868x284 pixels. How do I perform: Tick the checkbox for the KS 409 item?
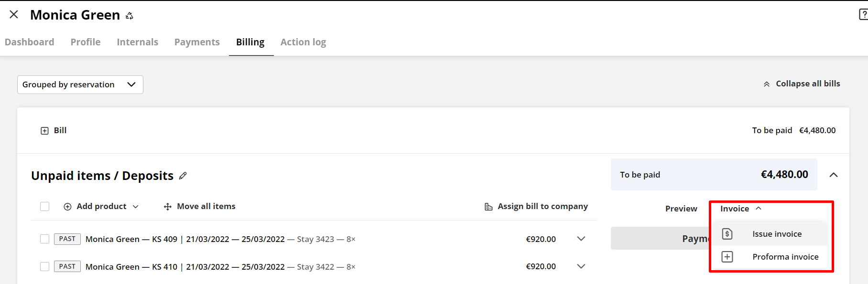click(44, 239)
